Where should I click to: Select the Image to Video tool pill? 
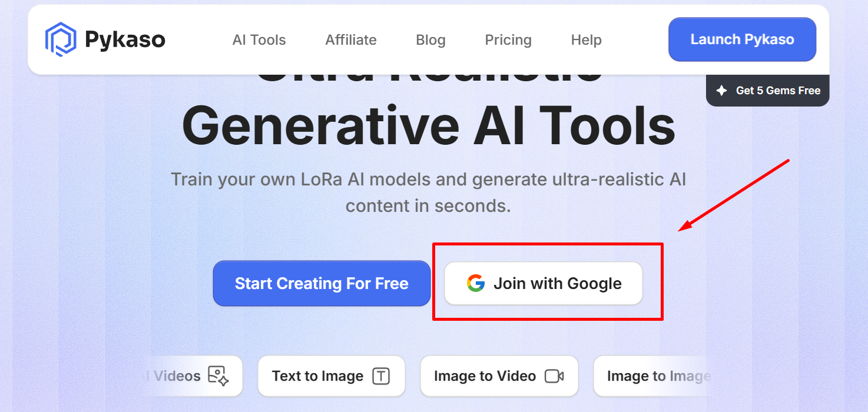(x=499, y=376)
